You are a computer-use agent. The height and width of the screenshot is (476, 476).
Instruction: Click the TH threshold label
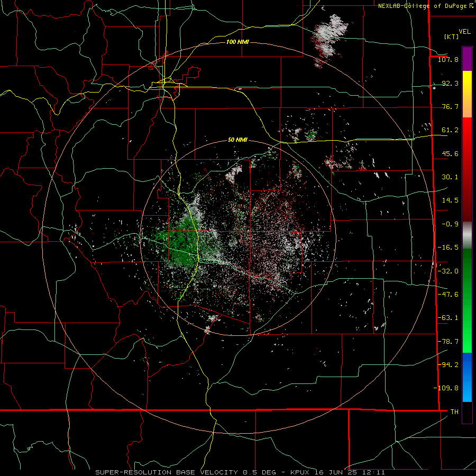(454, 411)
